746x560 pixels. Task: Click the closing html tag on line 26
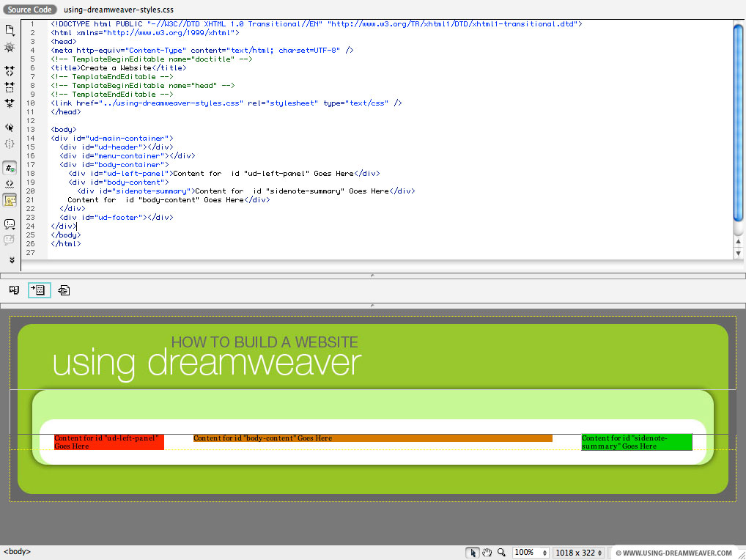66,244
